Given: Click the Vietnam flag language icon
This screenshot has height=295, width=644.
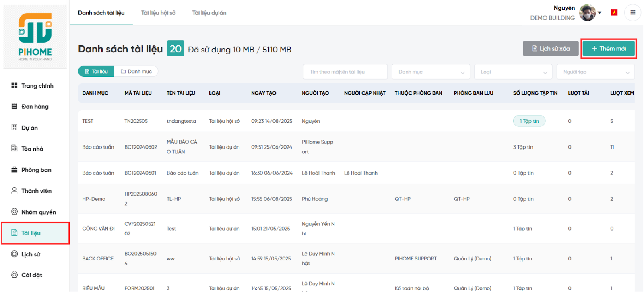Looking at the screenshot, I should pos(614,12).
